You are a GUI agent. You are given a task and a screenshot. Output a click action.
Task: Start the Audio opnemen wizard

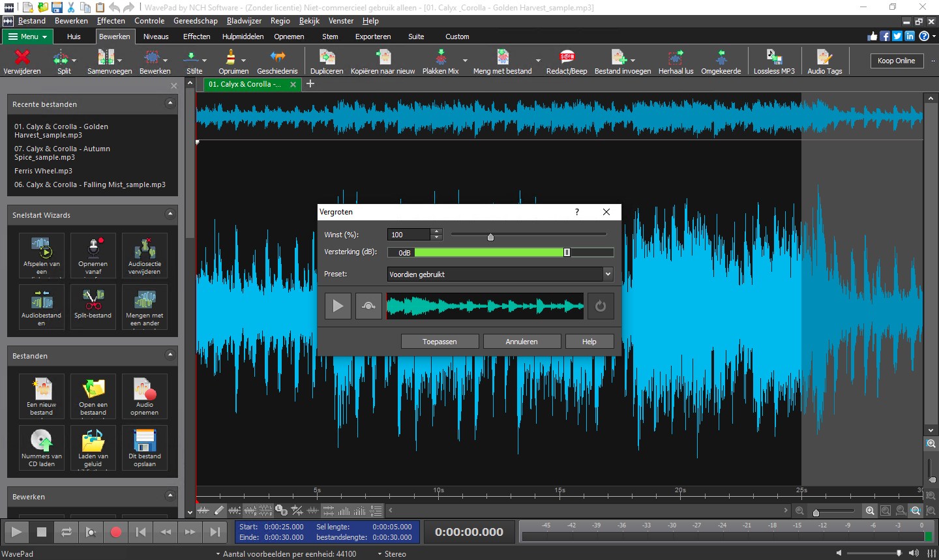point(144,396)
